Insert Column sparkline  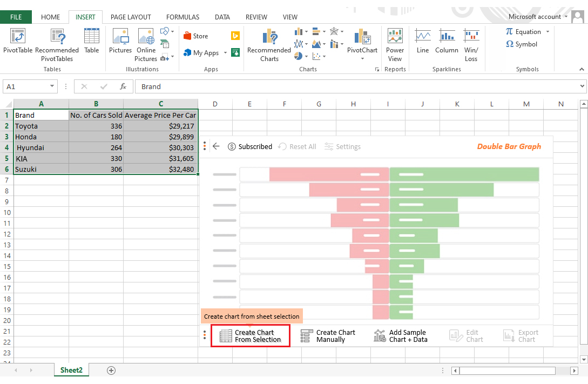(x=447, y=41)
